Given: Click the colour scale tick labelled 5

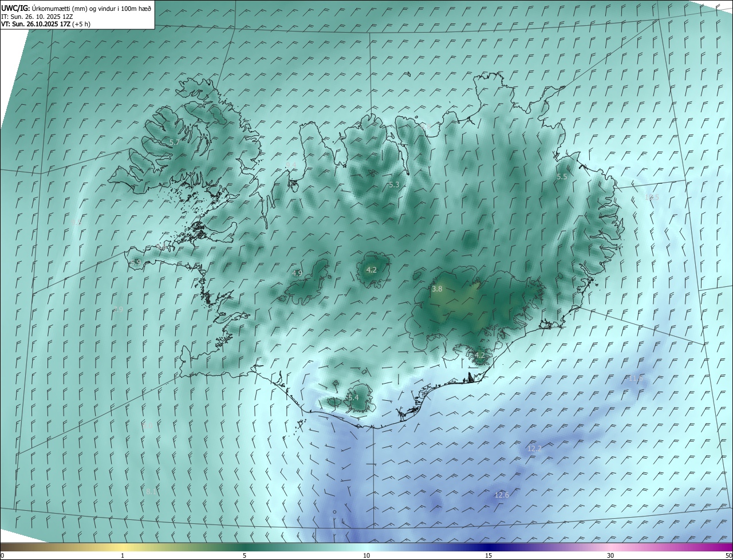Looking at the screenshot, I should point(245,556).
